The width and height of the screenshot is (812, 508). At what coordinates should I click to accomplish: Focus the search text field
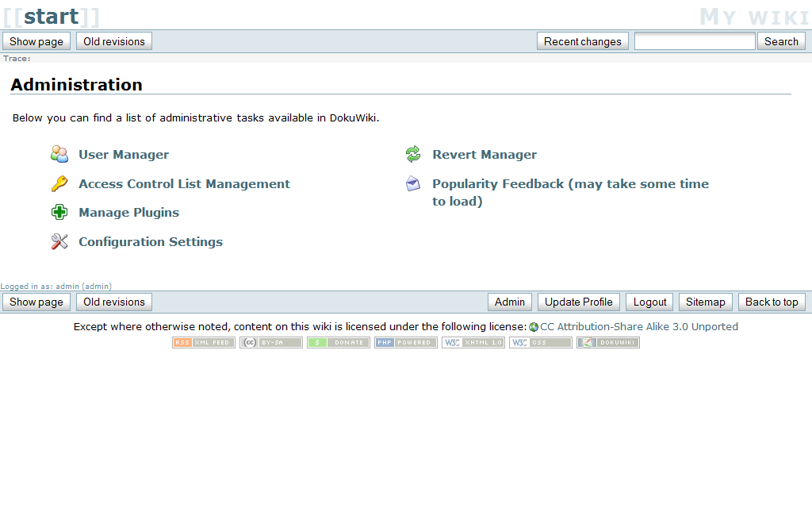[695, 41]
